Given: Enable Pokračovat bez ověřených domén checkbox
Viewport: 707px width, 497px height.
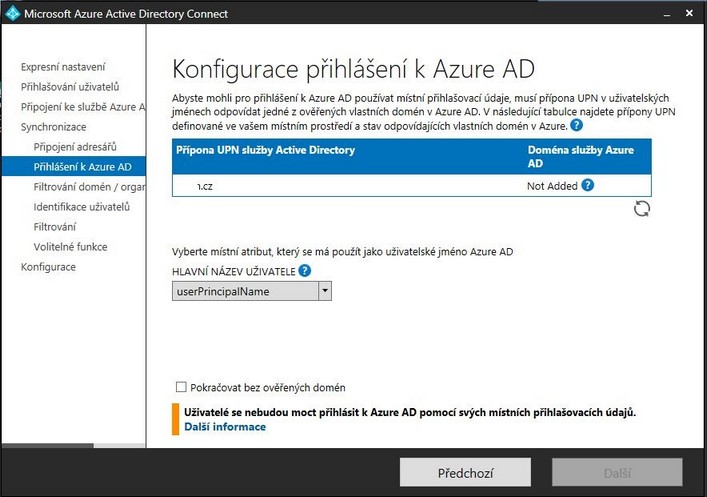Looking at the screenshot, I should [181, 387].
